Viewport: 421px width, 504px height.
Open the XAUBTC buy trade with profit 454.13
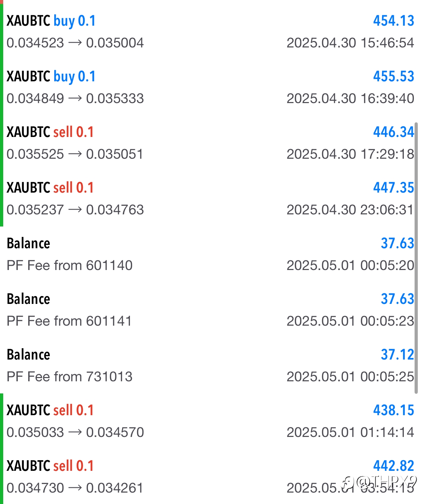click(210, 32)
